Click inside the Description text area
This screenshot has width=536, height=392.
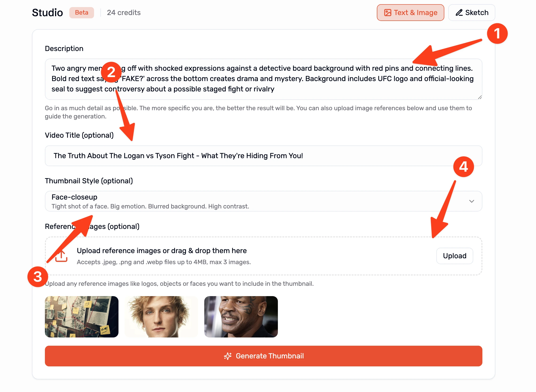[264, 79]
